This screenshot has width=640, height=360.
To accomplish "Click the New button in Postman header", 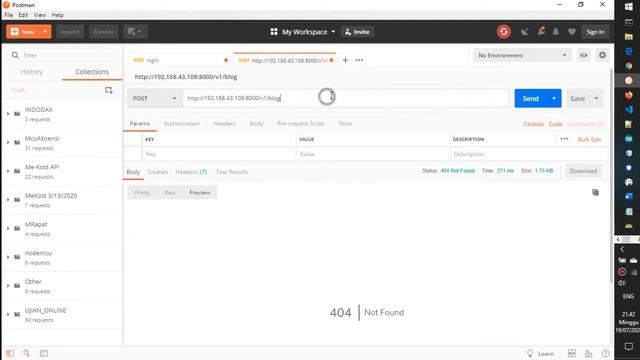I will coord(23,32).
